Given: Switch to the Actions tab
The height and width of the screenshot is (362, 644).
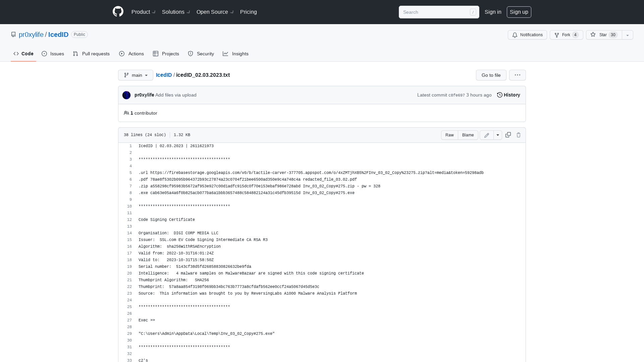Looking at the screenshot, I should pyautogui.click(x=131, y=54).
